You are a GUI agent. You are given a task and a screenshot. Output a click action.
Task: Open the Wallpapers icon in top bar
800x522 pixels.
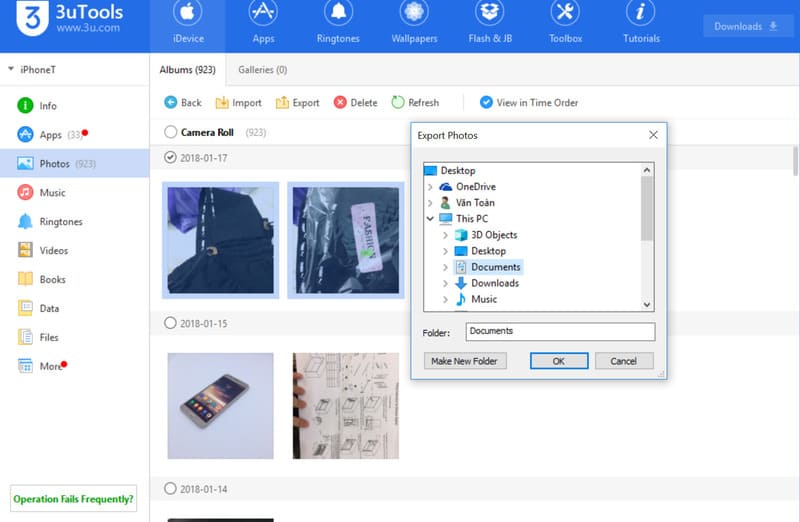click(413, 14)
